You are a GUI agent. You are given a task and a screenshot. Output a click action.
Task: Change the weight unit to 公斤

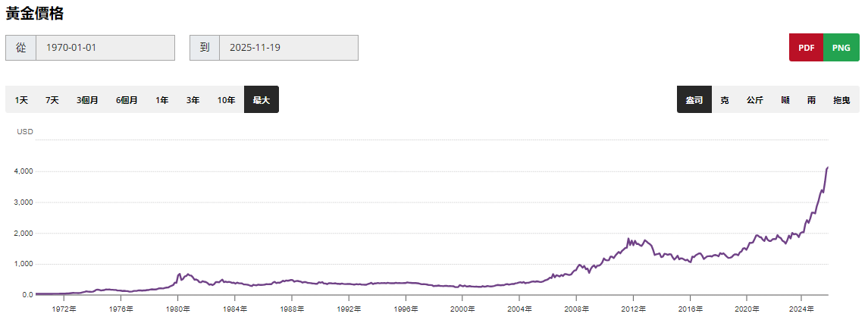(754, 100)
